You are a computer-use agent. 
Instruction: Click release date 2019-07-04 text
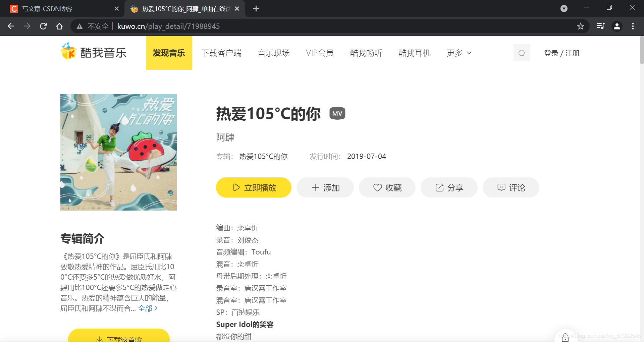[x=367, y=157]
